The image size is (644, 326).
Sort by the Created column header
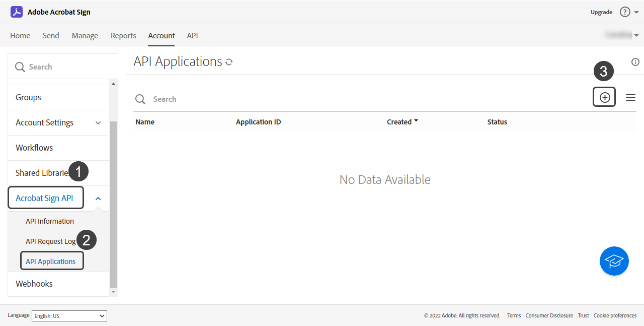point(399,122)
